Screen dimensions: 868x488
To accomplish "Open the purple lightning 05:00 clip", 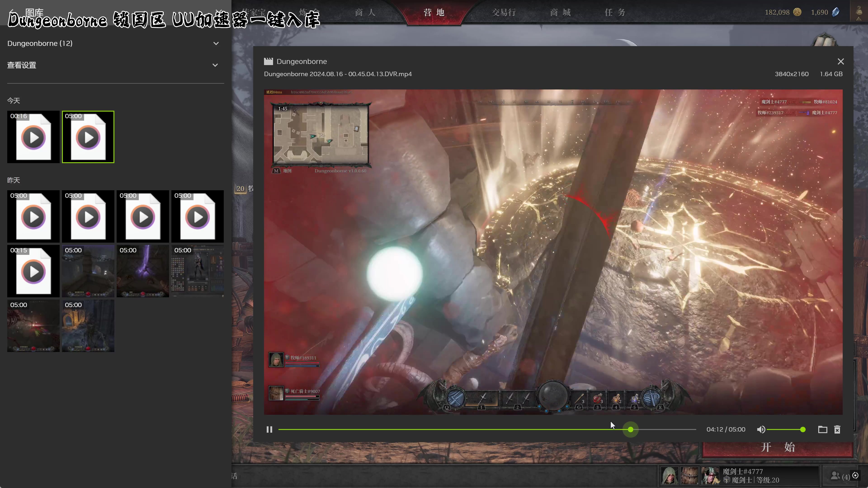I will tap(143, 271).
